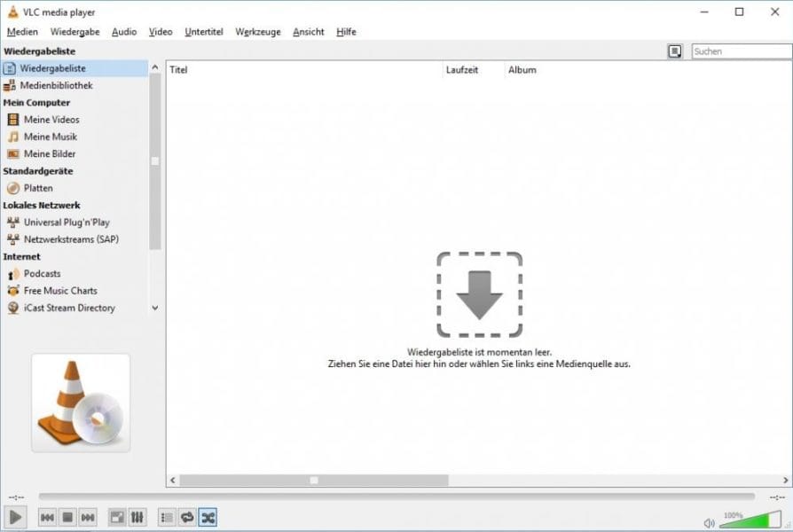This screenshot has width=793, height=532.
Task: Open extended settings equalizer icon
Action: [x=137, y=517]
